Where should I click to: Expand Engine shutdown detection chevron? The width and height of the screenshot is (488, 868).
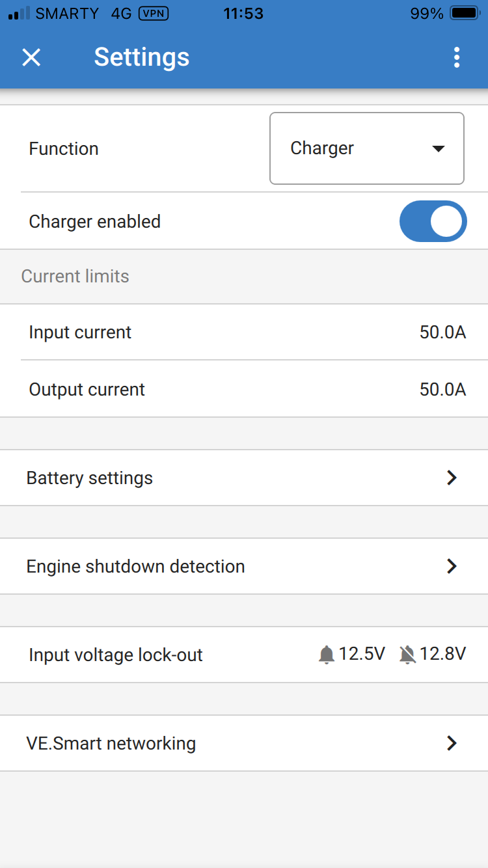point(452,566)
